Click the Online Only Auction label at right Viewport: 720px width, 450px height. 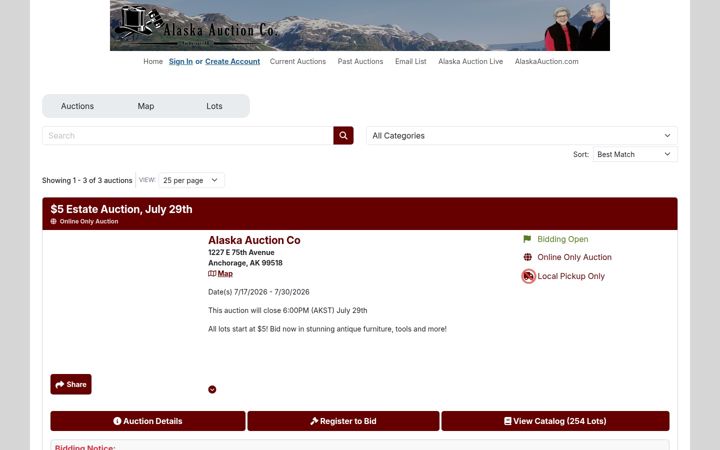(574, 257)
